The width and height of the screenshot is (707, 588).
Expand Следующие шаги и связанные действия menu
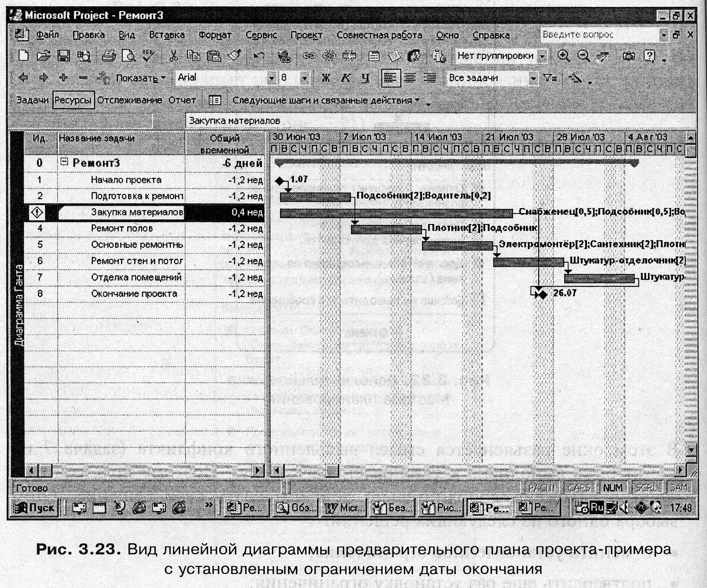(326, 100)
